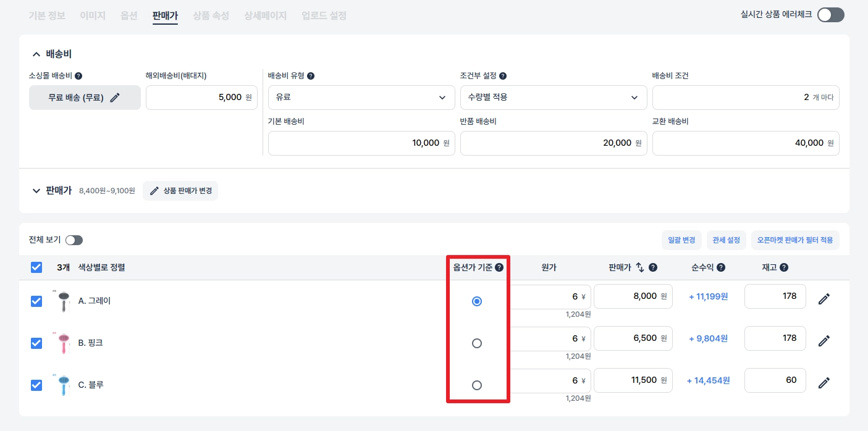
Task: Switch to the 옵션 tab
Action: [x=129, y=15]
